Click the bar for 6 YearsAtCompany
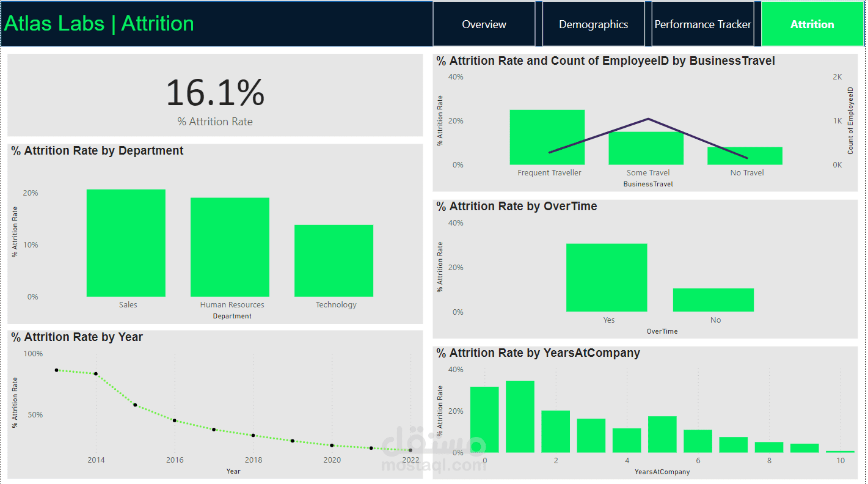Viewport: 868px width, 484px height. click(698, 441)
